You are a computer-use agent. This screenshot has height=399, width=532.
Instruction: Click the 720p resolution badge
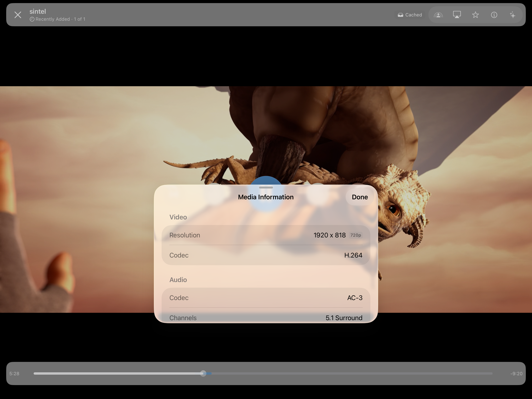coord(356,235)
